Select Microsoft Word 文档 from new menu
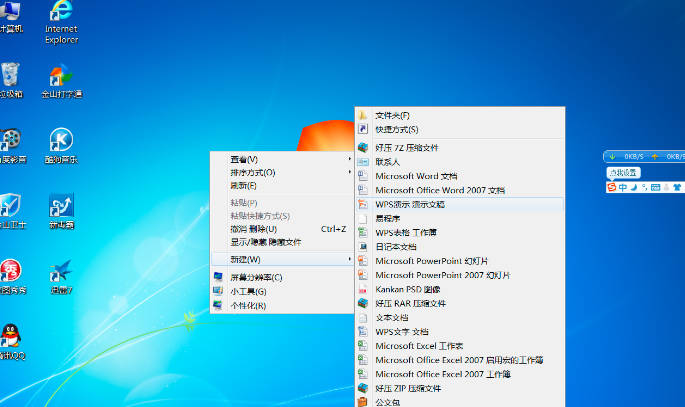This screenshot has height=407, width=685. [415, 176]
